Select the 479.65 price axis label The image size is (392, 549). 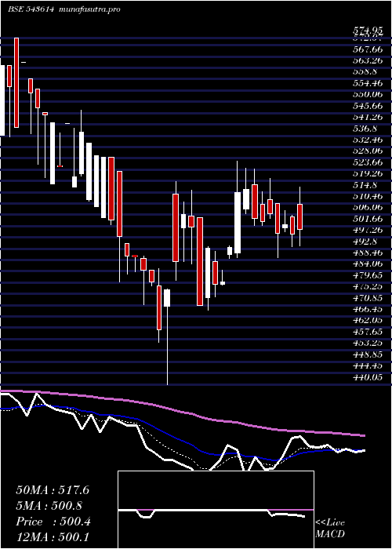click(368, 274)
